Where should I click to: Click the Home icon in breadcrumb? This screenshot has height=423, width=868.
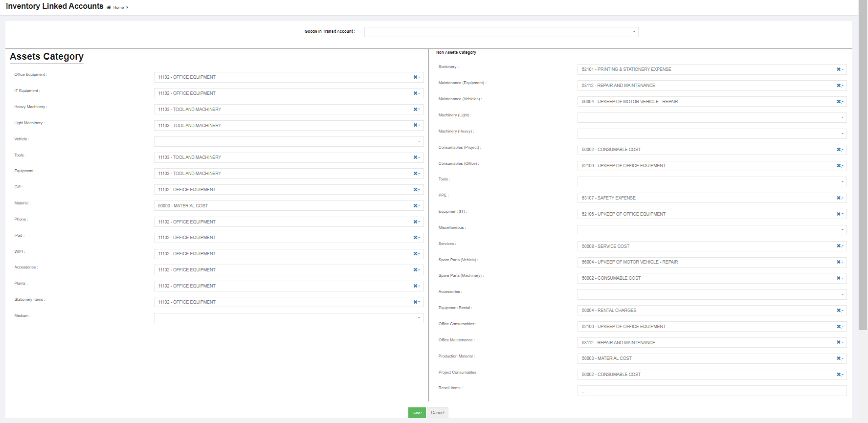[x=109, y=7]
